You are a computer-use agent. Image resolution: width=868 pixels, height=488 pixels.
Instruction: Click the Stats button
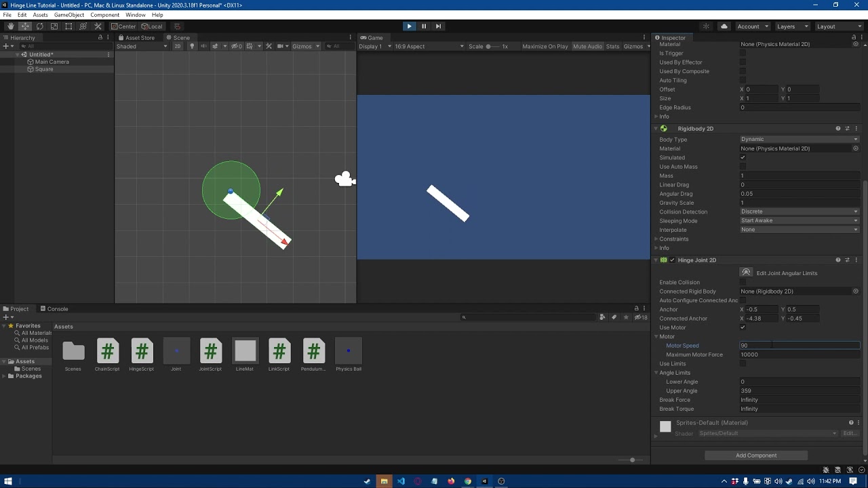click(x=613, y=46)
